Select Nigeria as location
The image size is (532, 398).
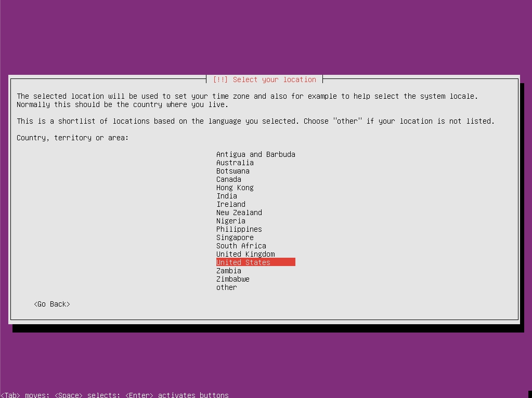tap(231, 221)
